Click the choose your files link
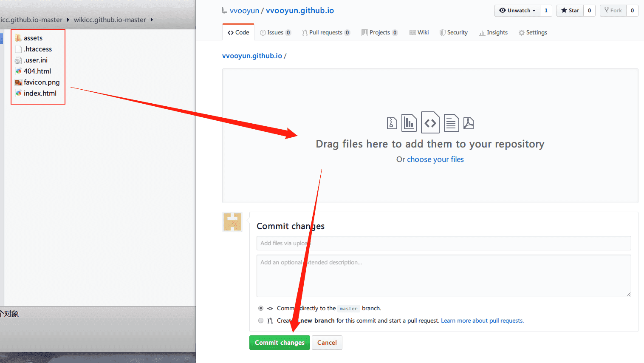644x363 pixels. [435, 159]
